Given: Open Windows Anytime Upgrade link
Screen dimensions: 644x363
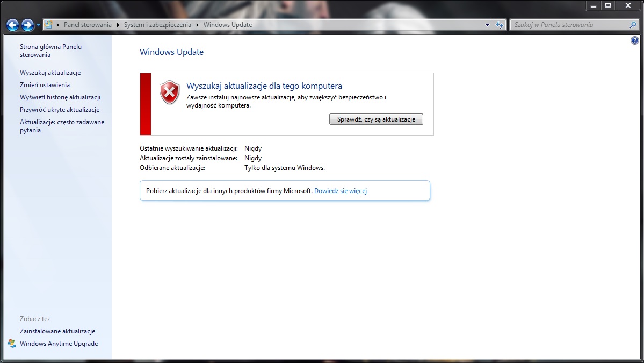Looking at the screenshot, I should pyautogui.click(x=59, y=343).
